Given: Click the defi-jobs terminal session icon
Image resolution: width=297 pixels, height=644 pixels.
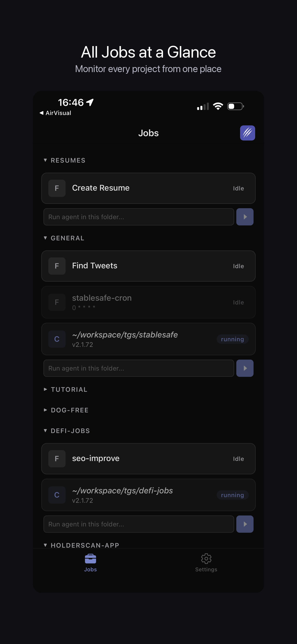Looking at the screenshot, I should pos(57,495).
